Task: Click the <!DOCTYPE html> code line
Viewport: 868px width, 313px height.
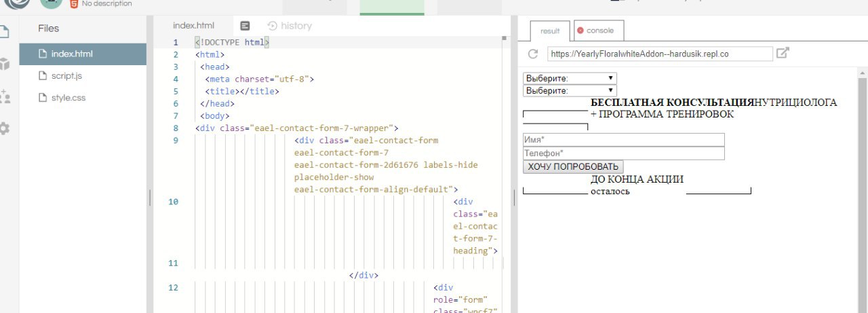Action: (x=233, y=43)
